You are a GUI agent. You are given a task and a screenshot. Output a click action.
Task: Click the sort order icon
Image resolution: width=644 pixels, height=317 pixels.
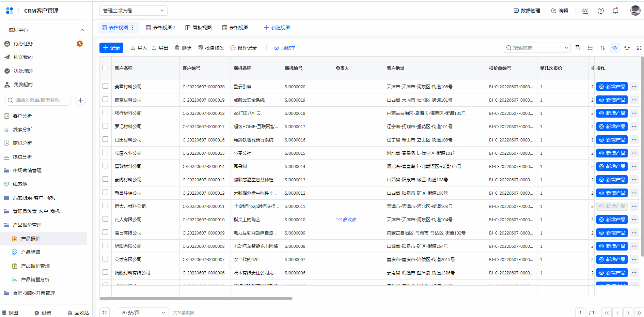click(602, 48)
